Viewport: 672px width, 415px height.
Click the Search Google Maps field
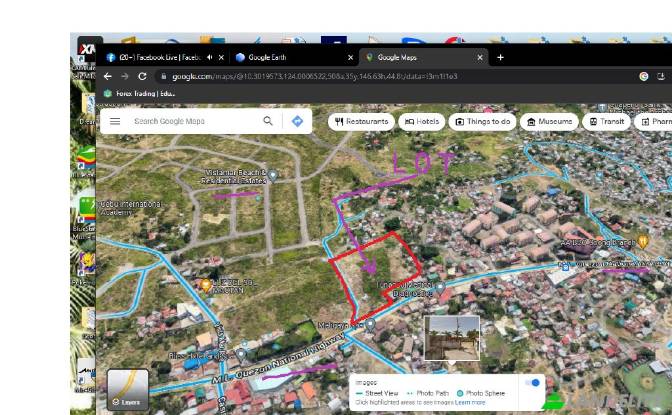click(x=190, y=121)
